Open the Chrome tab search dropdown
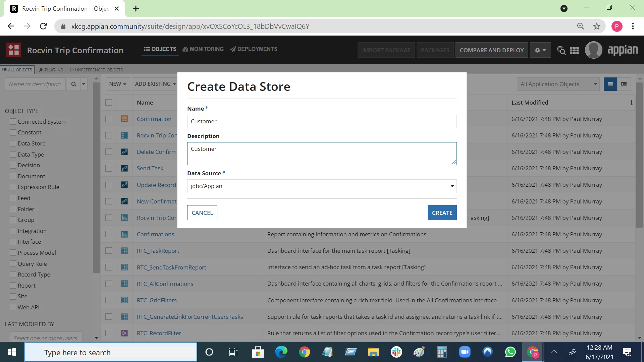Image resolution: width=644 pixels, height=362 pixels. tap(564, 9)
